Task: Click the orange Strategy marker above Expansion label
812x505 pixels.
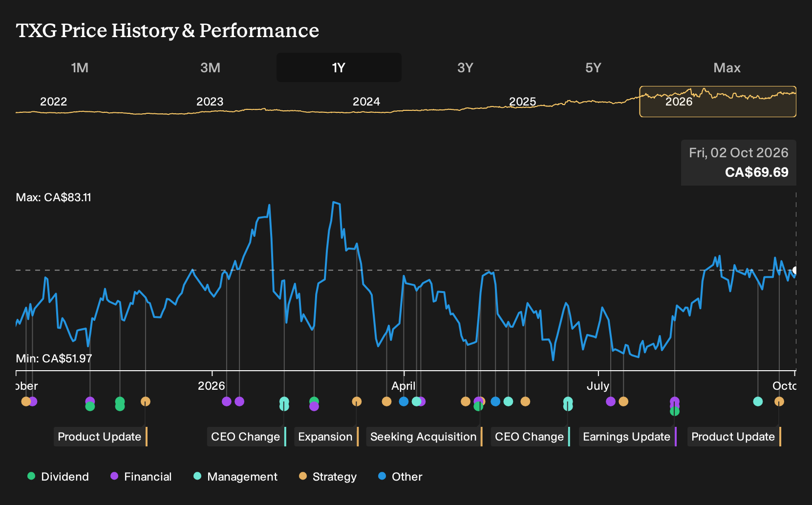Action: (357, 401)
